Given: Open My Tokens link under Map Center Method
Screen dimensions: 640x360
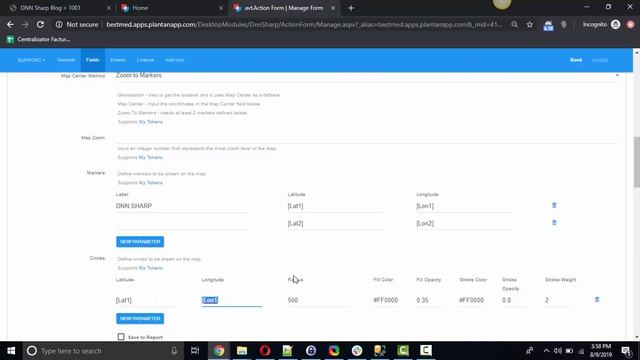Looking at the screenshot, I should (x=151, y=122).
